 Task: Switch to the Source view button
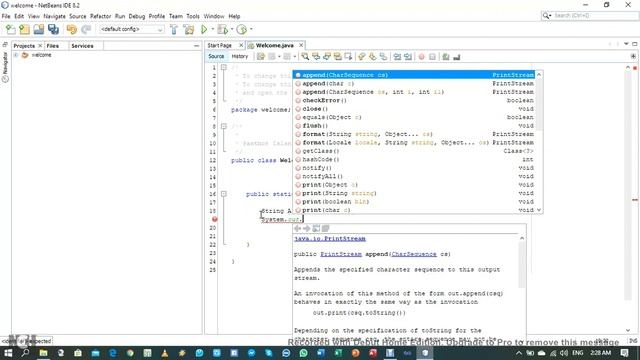pos(216,56)
